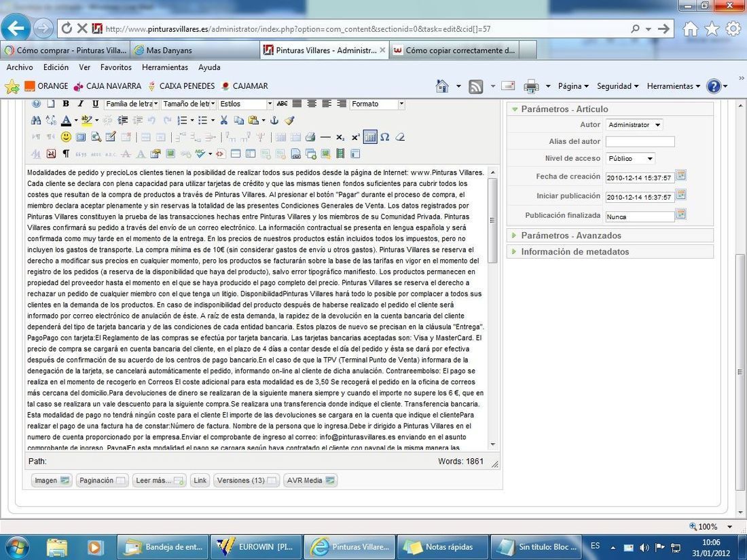Open the CAJA NAVARRA favorites link
Image resolution: width=747 pixels, height=560 pixels.
coord(108,86)
